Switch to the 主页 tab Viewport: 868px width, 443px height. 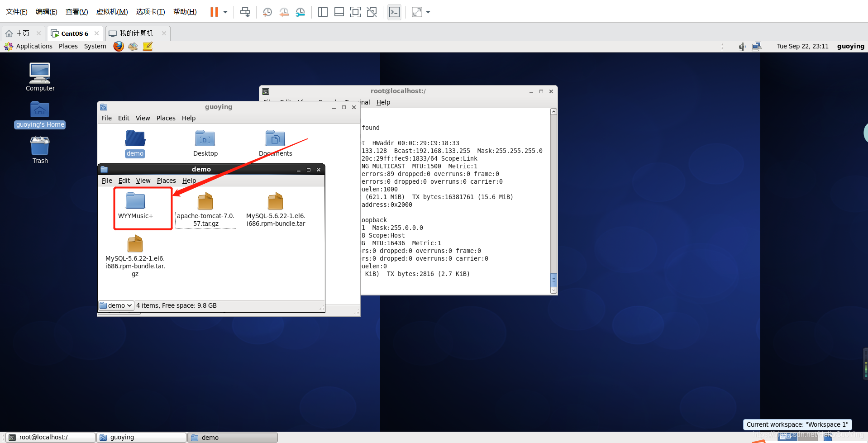coord(23,33)
